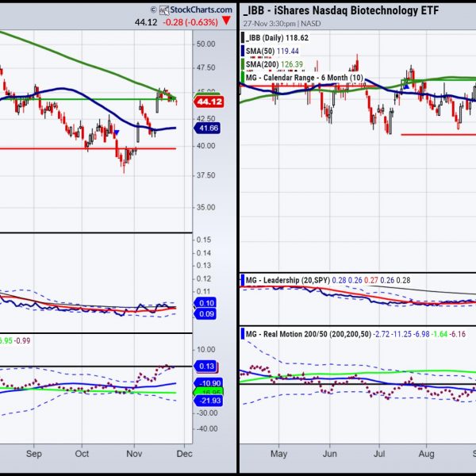Select the green -1.64 Real Motion value
The height and width of the screenshot is (476, 476).
point(440,334)
